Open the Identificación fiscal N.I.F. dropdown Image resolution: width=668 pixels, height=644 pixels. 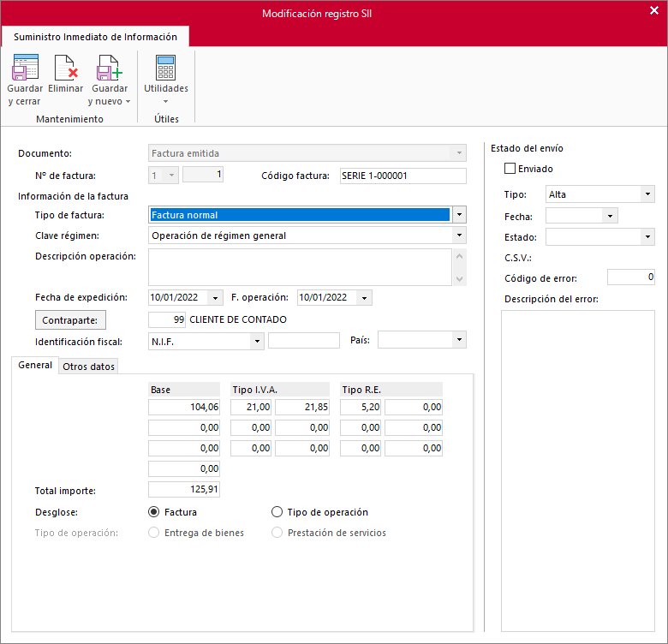click(x=257, y=341)
